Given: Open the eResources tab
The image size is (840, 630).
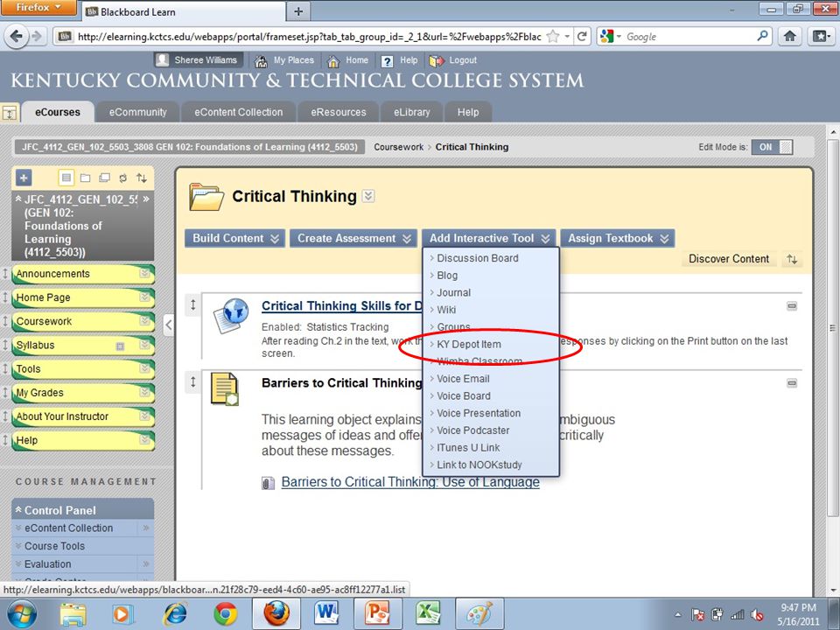Looking at the screenshot, I should pyautogui.click(x=339, y=113).
